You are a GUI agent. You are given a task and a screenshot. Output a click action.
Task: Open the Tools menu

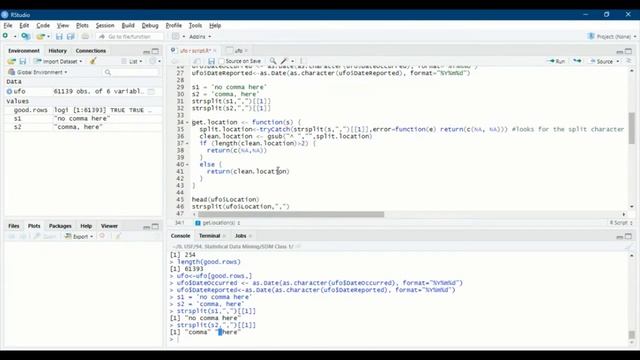tap(195, 25)
